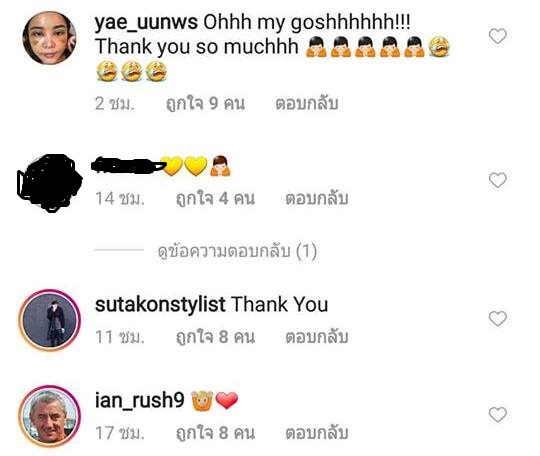The image size is (540, 456).
Task: Open the yae_uunws username link
Action: [146, 22]
